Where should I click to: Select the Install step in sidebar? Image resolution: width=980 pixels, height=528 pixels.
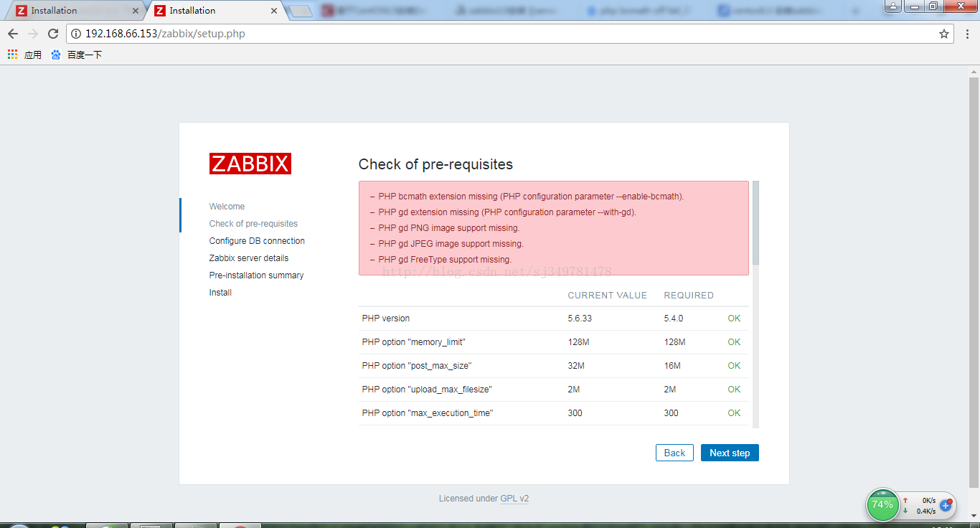pyautogui.click(x=220, y=293)
